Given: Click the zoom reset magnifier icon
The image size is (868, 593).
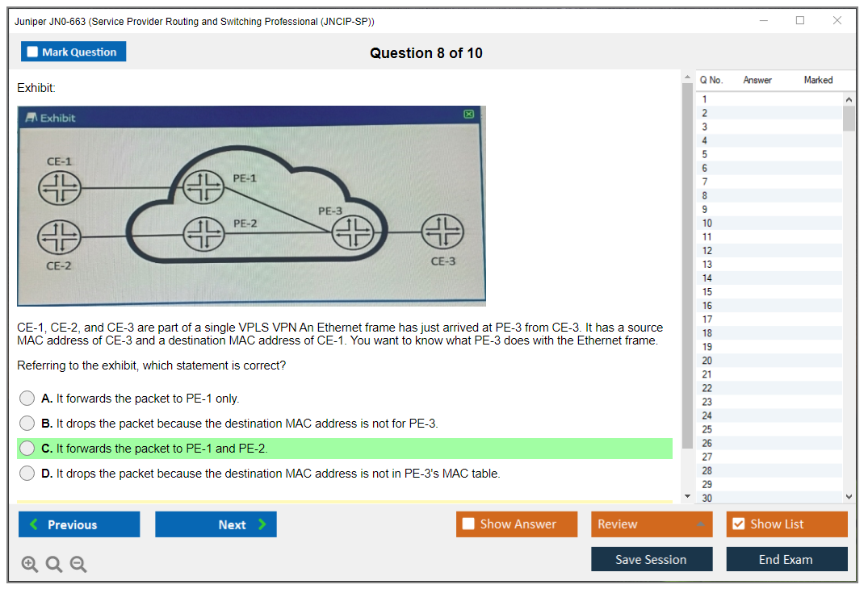Looking at the screenshot, I should point(53,565).
